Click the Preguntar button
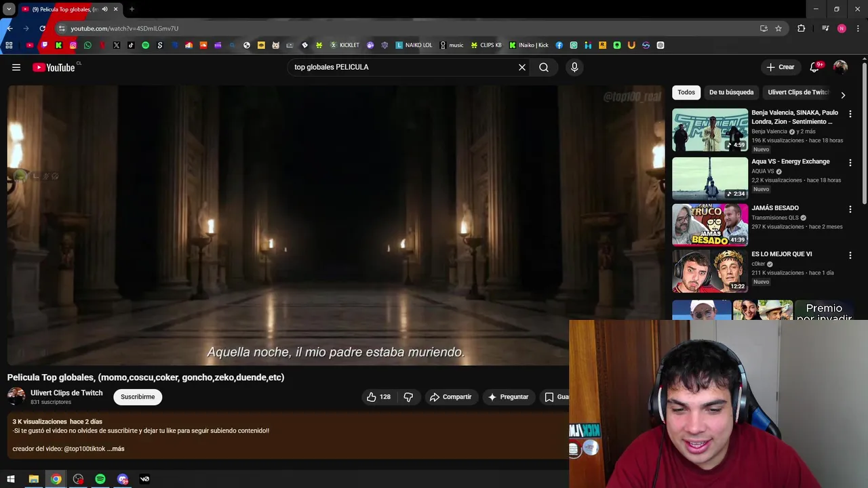 click(508, 397)
